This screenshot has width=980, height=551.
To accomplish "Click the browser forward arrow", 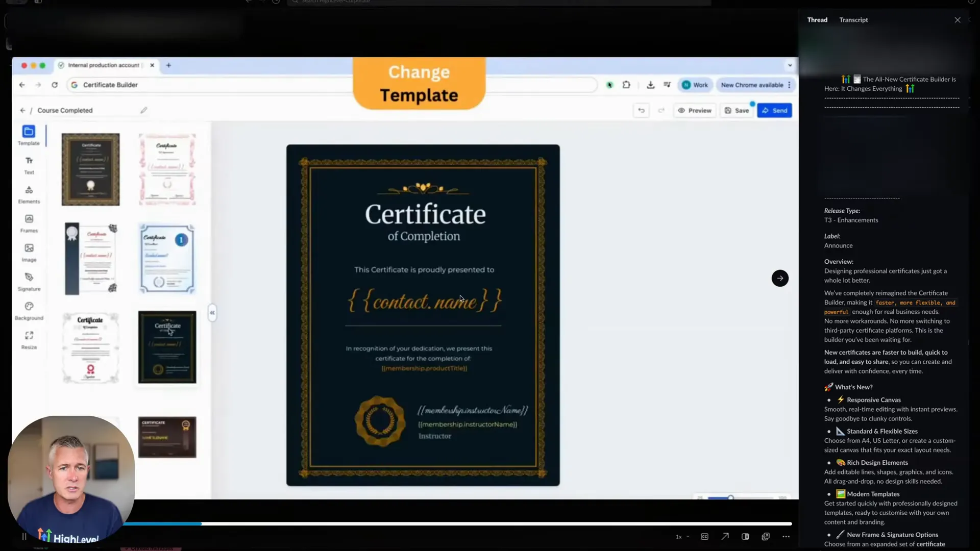I will 38,85.
